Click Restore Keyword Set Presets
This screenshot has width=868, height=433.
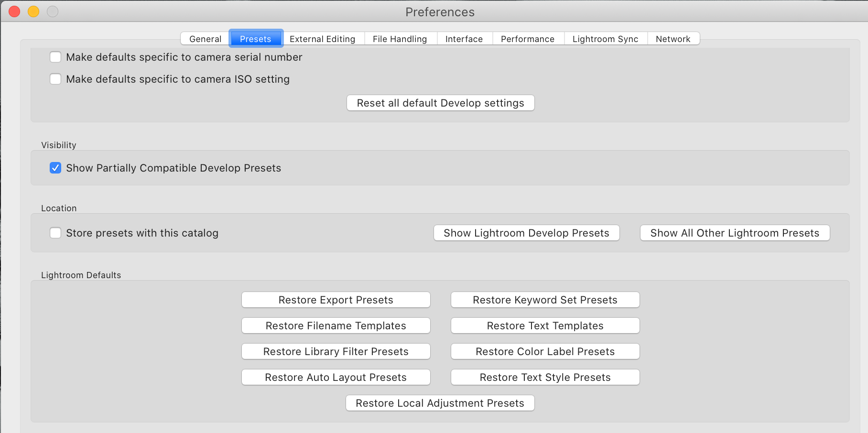(545, 300)
